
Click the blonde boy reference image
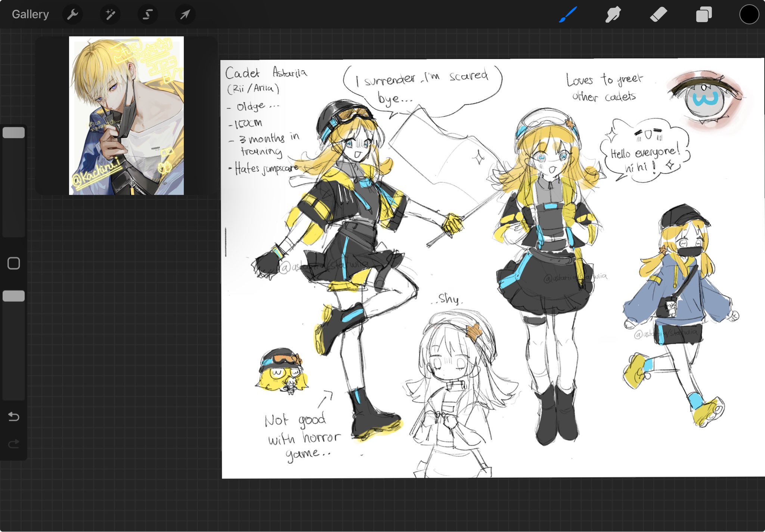tap(126, 115)
